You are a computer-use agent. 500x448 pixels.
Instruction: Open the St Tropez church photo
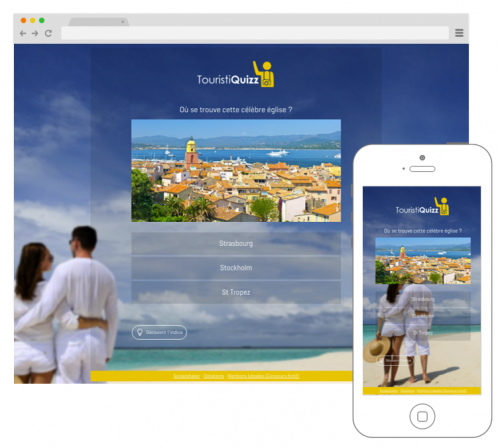click(236, 170)
